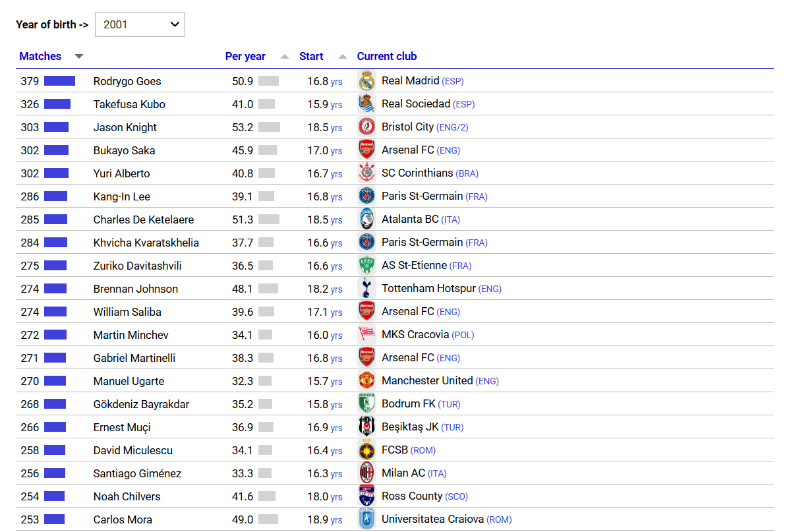
Task: Open player Takefusa Kubo
Action: tap(129, 104)
